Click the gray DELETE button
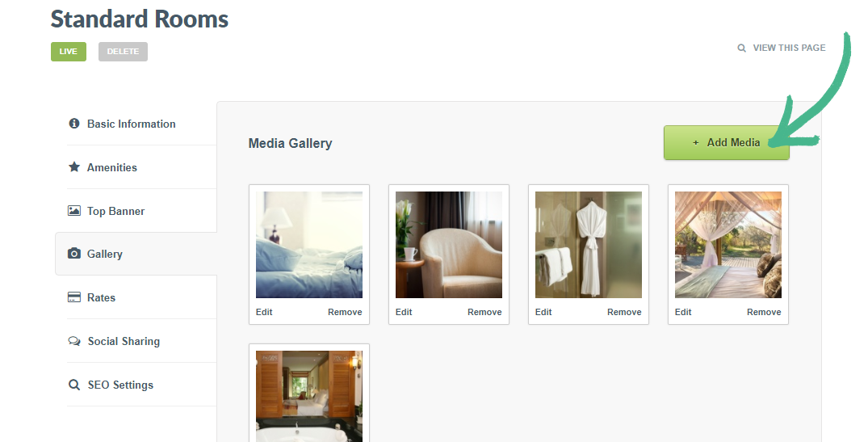The image size is (868, 442). [123, 52]
